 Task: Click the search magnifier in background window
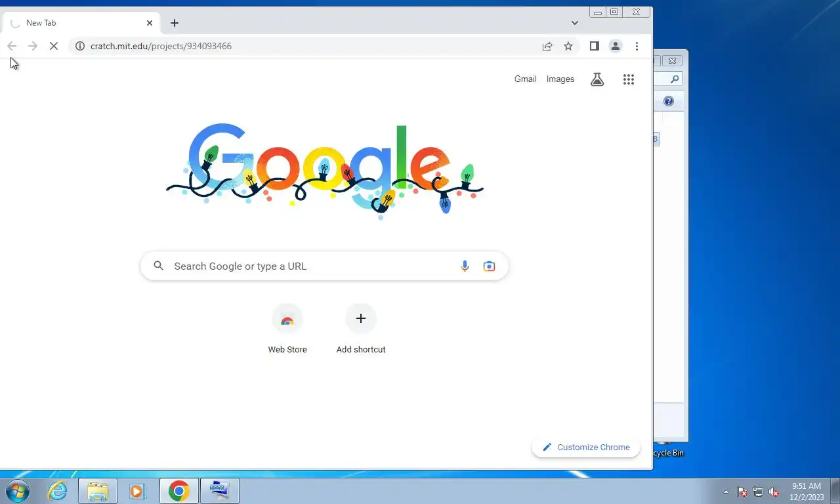tap(675, 79)
